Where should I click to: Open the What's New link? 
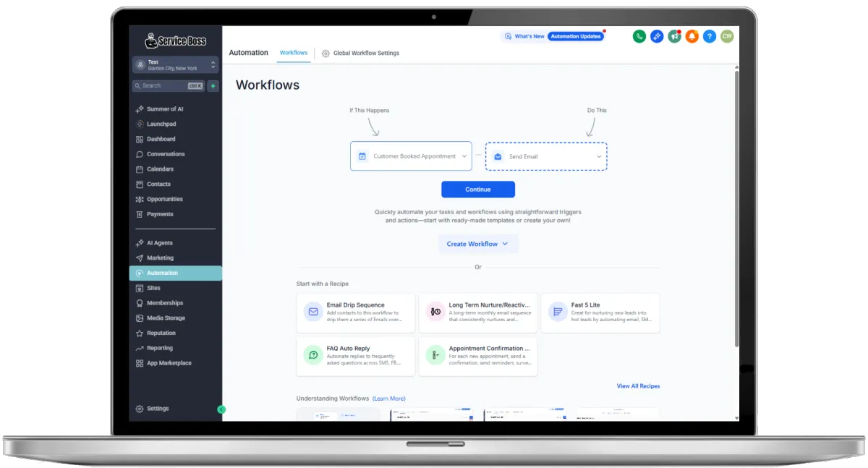[x=529, y=36]
